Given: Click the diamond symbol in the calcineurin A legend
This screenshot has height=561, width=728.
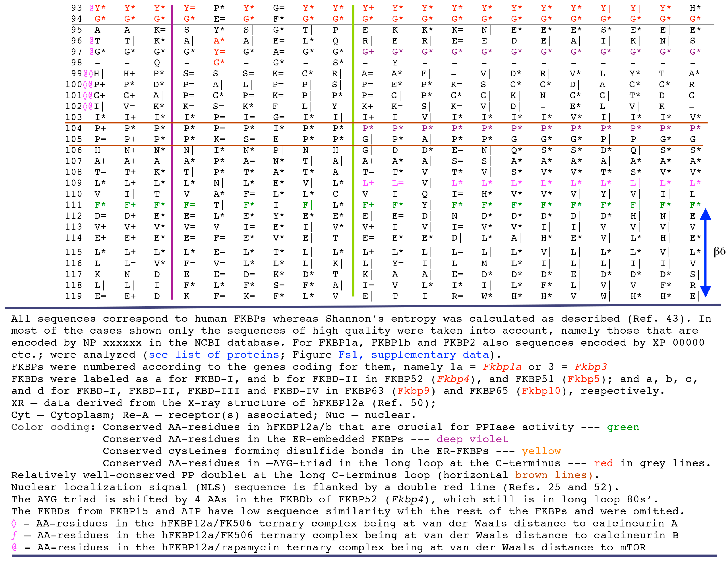Looking at the screenshot, I should pos(14,523).
